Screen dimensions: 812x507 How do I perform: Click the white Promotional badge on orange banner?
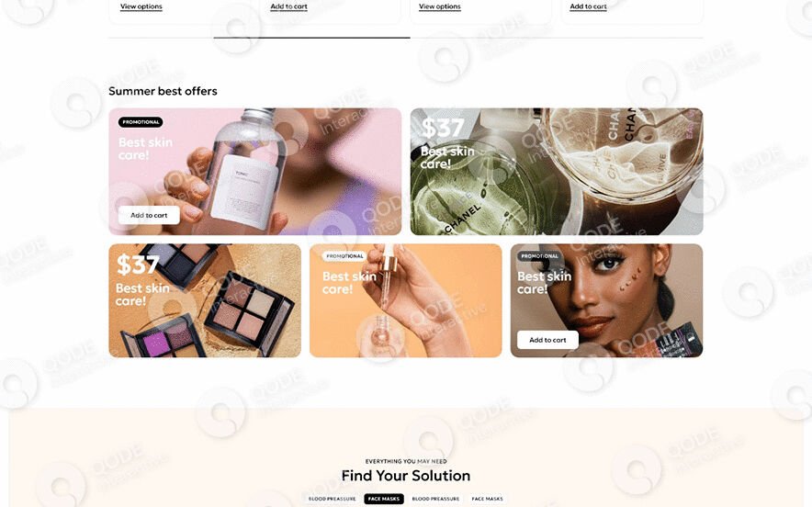pyautogui.click(x=344, y=256)
